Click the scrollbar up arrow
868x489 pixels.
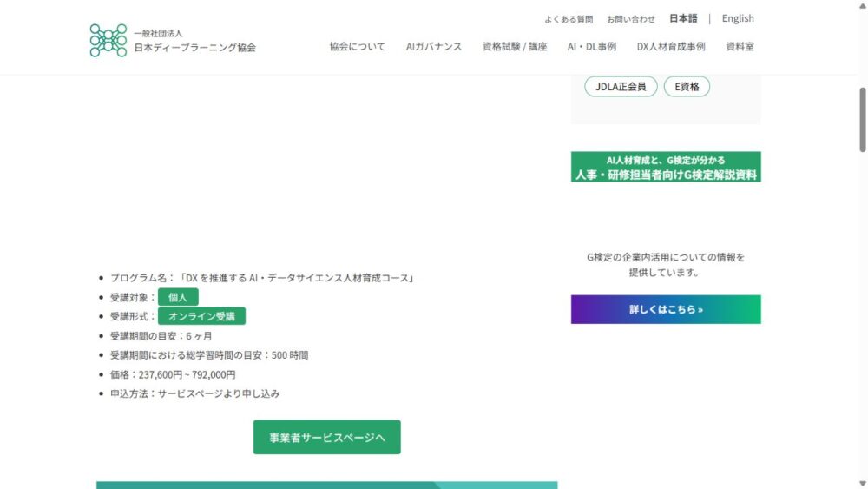point(862,5)
